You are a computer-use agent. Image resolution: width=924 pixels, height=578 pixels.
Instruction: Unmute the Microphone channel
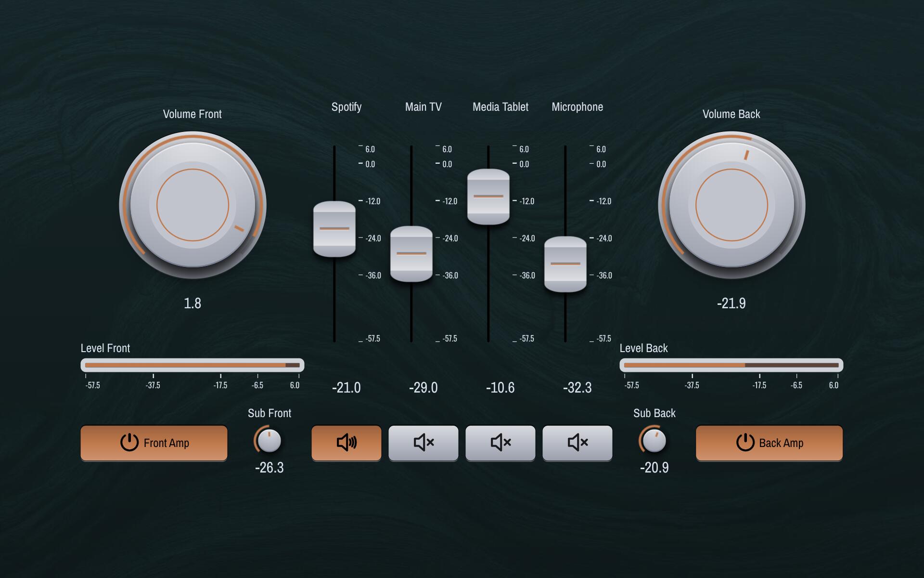point(577,443)
